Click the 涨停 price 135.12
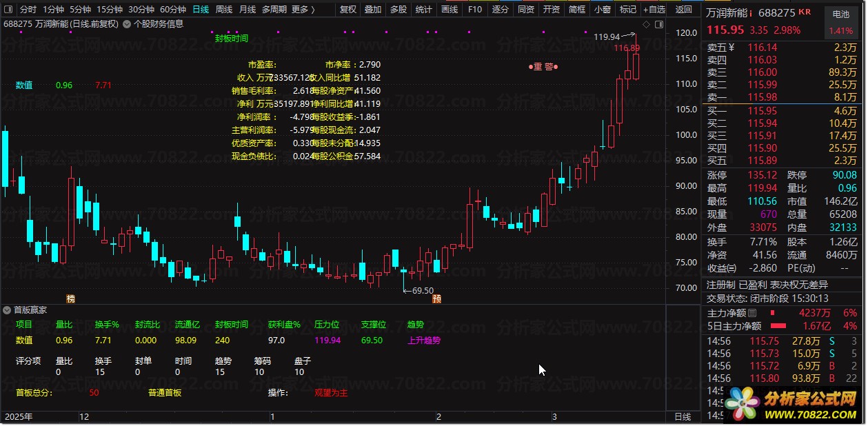This screenshot has width=868, height=426. click(763, 175)
